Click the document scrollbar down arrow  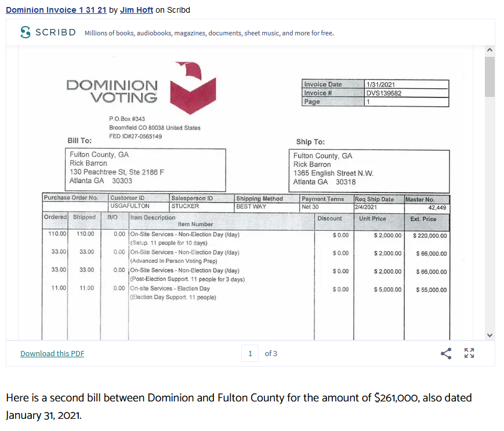click(490, 335)
